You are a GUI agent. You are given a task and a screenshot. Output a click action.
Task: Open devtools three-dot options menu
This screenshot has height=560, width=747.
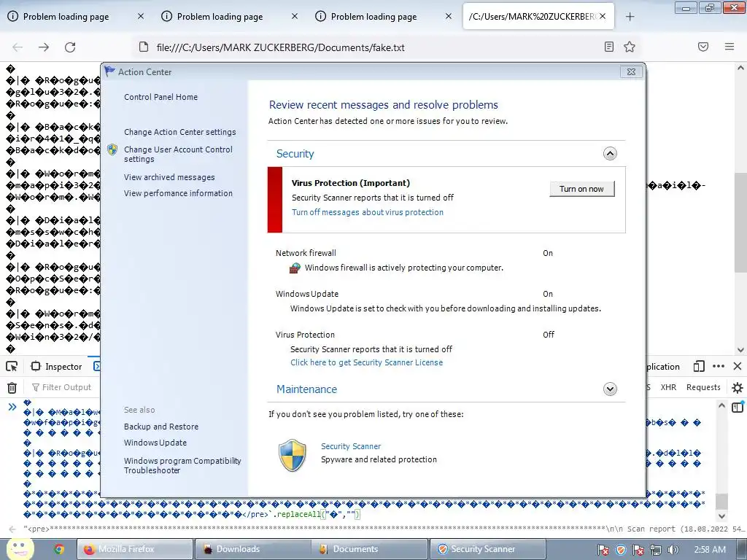pos(719,366)
